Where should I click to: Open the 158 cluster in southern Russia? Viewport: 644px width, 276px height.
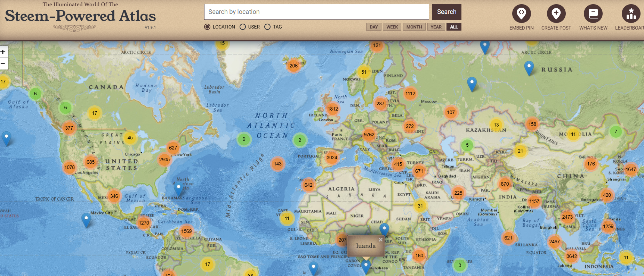click(x=532, y=124)
